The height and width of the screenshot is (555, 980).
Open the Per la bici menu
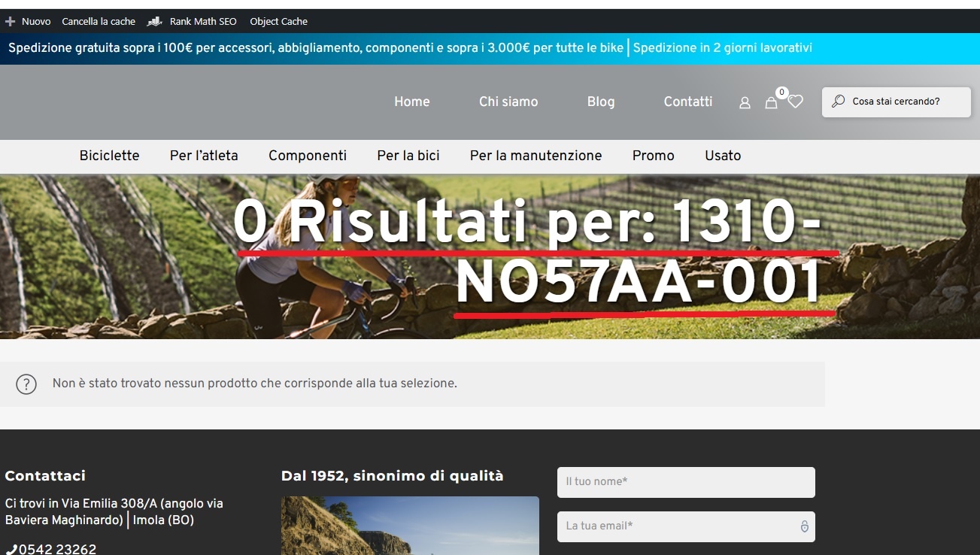click(408, 156)
